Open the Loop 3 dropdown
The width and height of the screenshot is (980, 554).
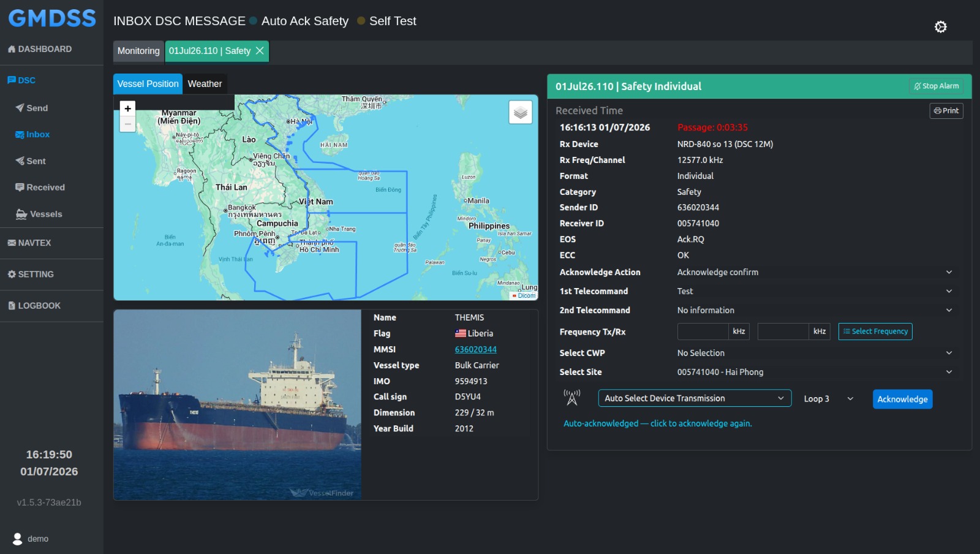click(829, 399)
